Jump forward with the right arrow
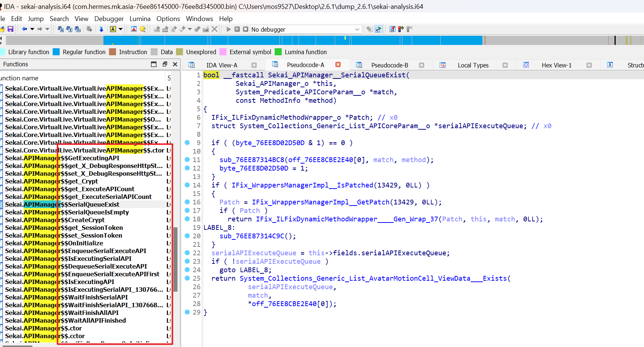The height and width of the screenshot is (347, 644). click(40, 29)
